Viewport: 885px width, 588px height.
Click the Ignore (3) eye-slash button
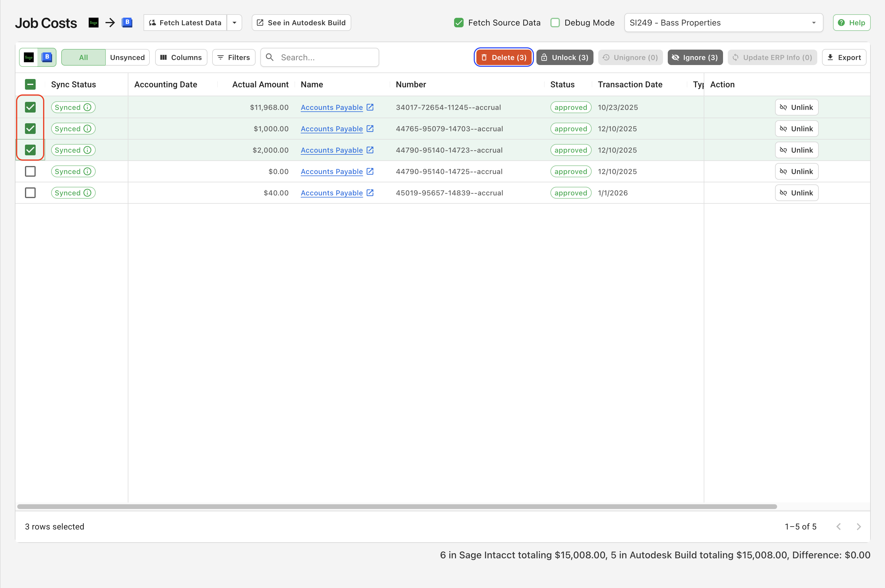click(695, 57)
